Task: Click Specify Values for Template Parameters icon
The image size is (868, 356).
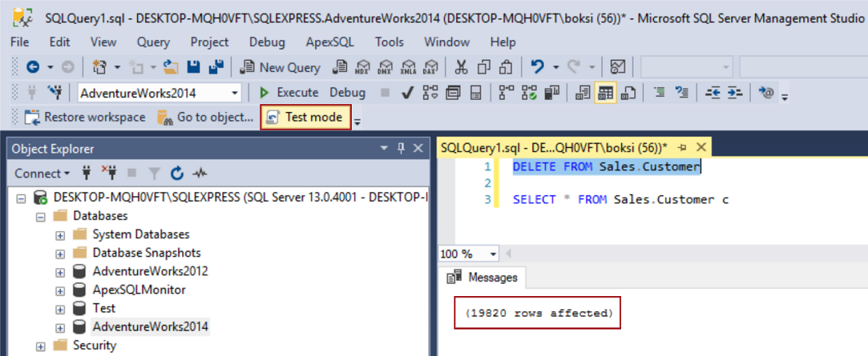Action: coord(767,93)
